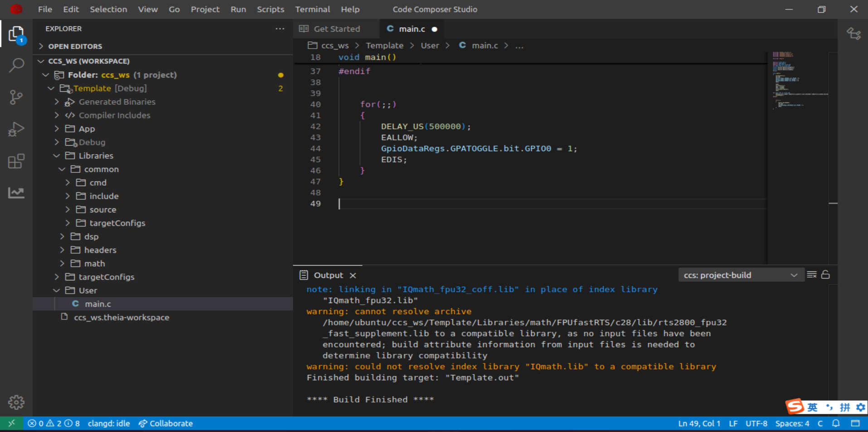Clear the Output panel log
This screenshot has width=868, height=432.
pos(811,275)
